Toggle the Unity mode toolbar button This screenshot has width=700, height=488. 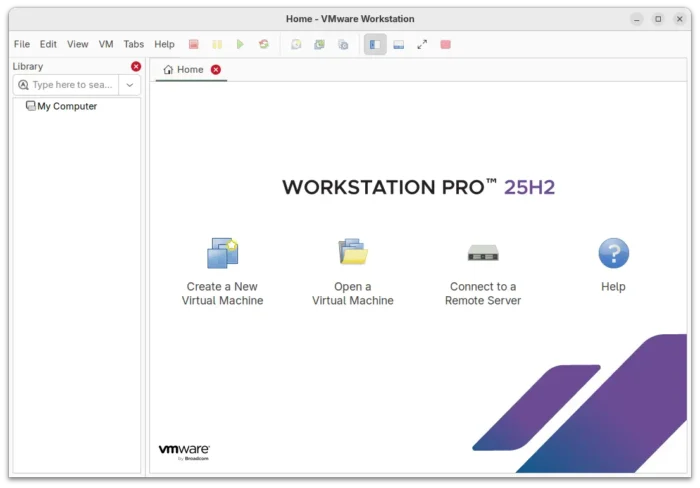446,44
